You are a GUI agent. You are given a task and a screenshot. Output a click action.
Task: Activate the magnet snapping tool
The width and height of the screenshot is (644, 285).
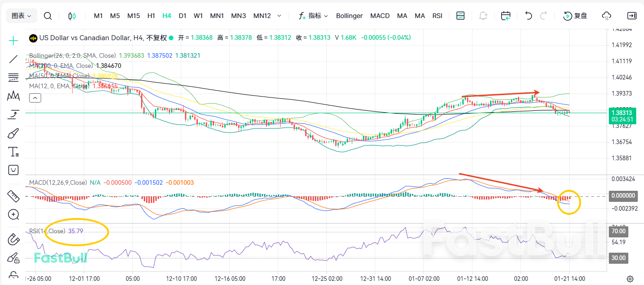[13, 239]
